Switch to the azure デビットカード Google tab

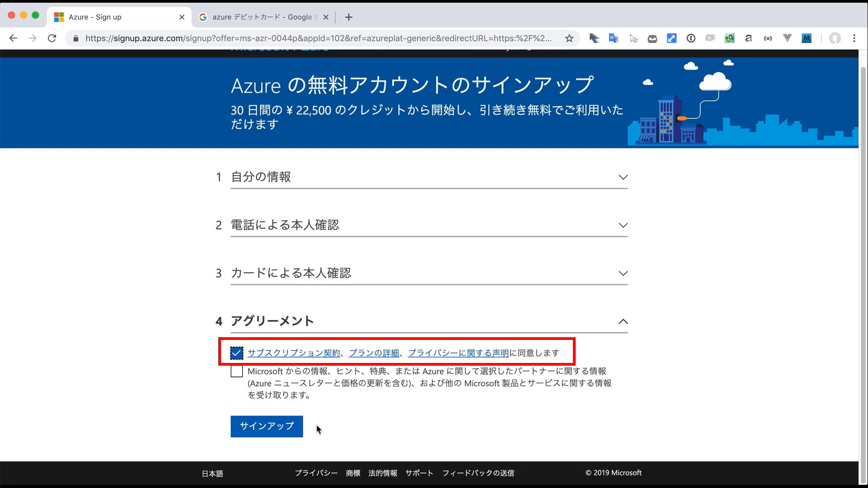[263, 17]
